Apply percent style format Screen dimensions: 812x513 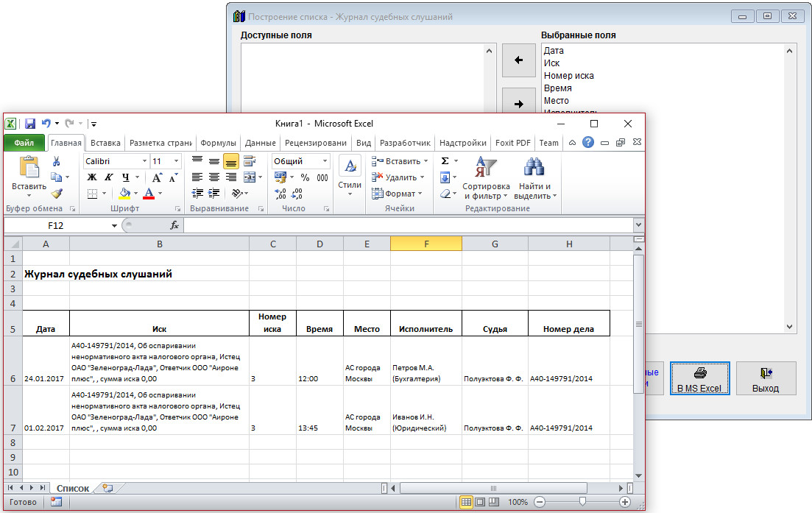tap(306, 177)
